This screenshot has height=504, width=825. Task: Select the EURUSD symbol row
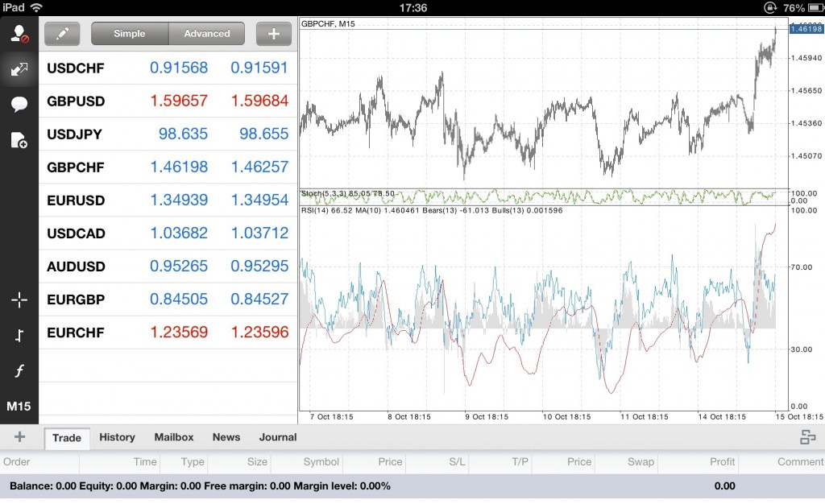168,200
